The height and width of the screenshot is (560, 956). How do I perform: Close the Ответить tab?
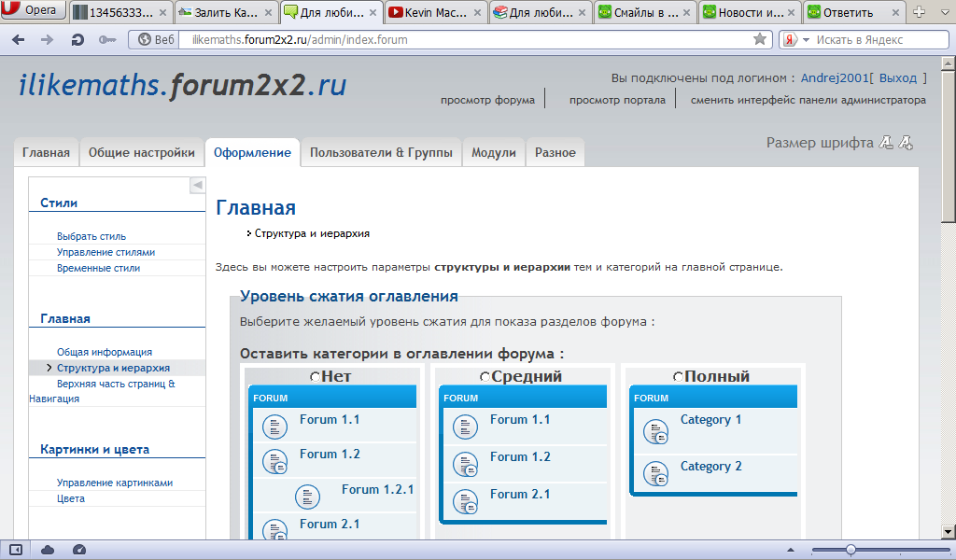(x=895, y=12)
